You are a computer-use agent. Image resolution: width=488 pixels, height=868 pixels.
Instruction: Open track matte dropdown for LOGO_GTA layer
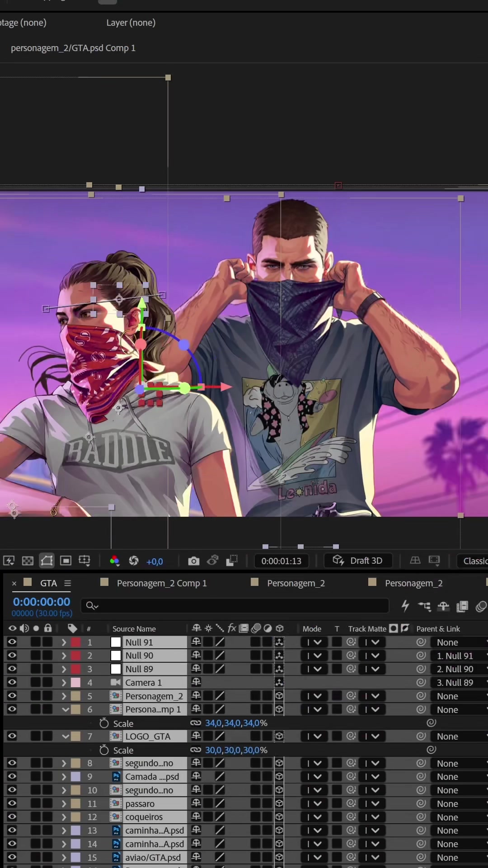pos(372,736)
